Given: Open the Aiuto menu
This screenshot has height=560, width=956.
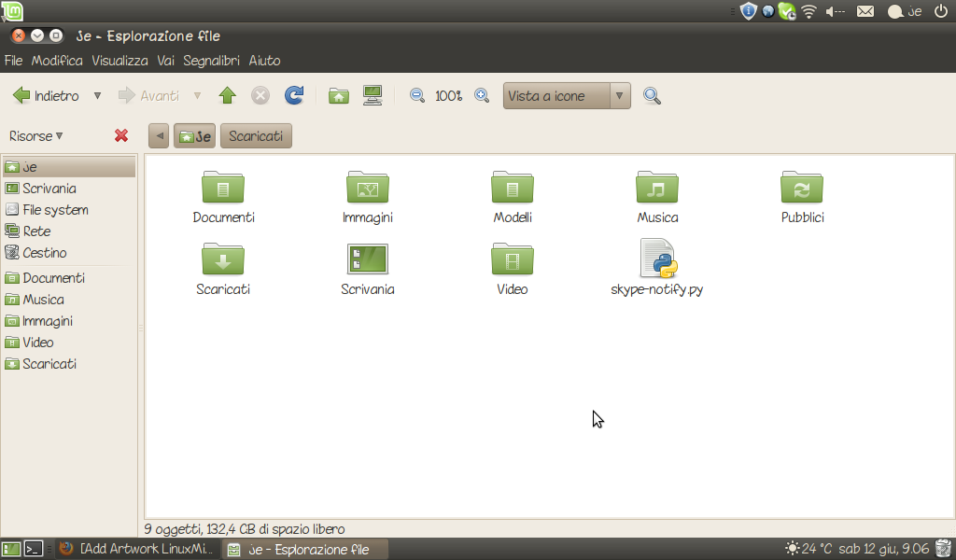Looking at the screenshot, I should point(264,61).
